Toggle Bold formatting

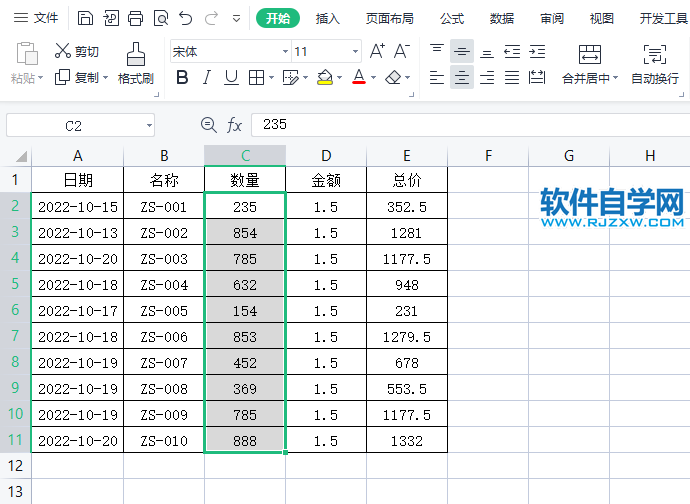[x=182, y=77]
